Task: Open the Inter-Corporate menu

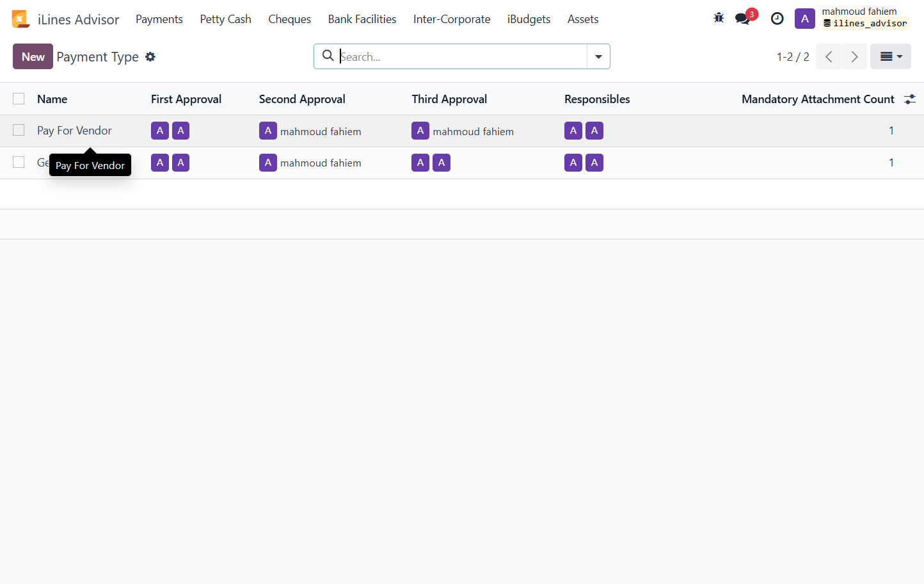Action: click(452, 19)
